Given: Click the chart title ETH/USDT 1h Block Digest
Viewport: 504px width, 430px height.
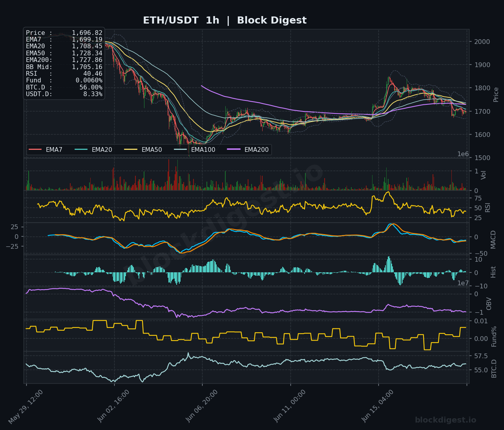Looking at the screenshot, I should click(x=225, y=20).
